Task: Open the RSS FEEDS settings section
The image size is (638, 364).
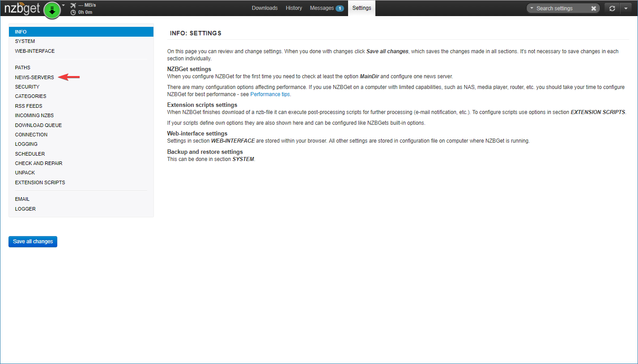Action: click(81, 106)
